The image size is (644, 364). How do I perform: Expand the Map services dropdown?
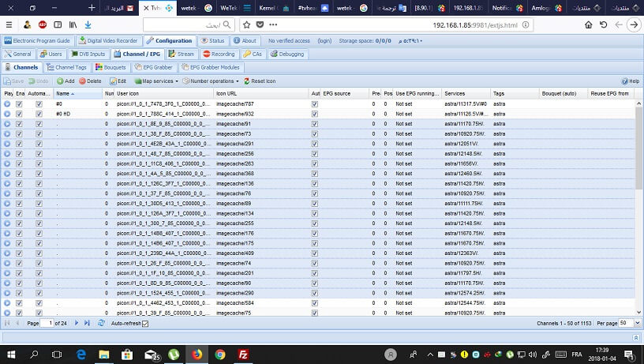[x=154, y=81]
